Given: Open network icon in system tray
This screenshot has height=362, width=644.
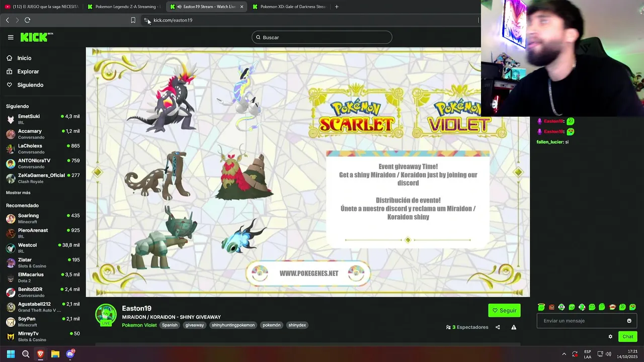Looking at the screenshot, I should coord(600,354).
